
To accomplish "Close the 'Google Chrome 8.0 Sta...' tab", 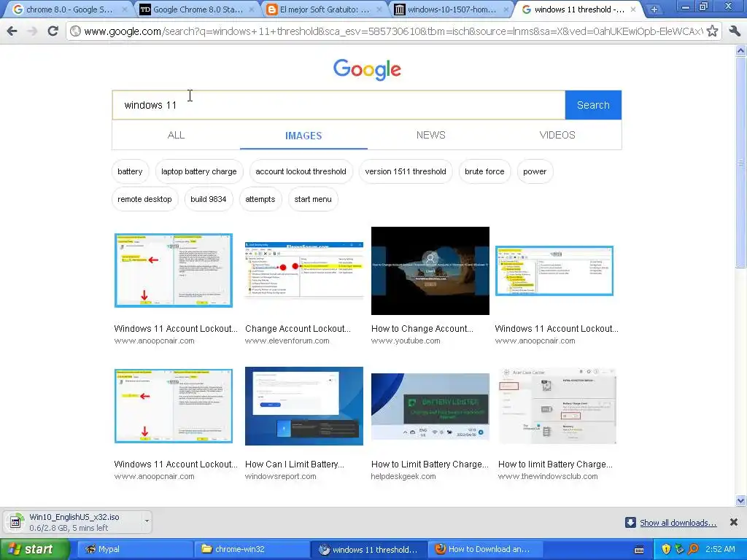I will (252, 9).
